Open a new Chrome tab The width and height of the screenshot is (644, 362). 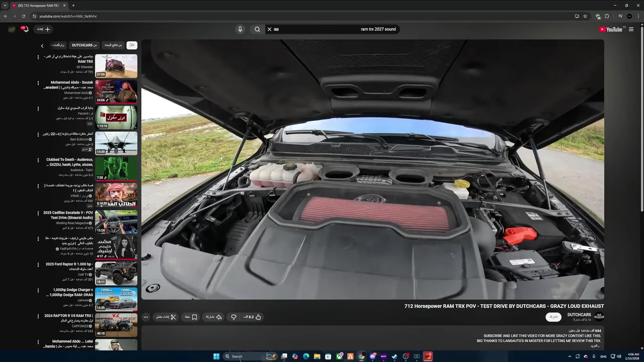click(73, 6)
